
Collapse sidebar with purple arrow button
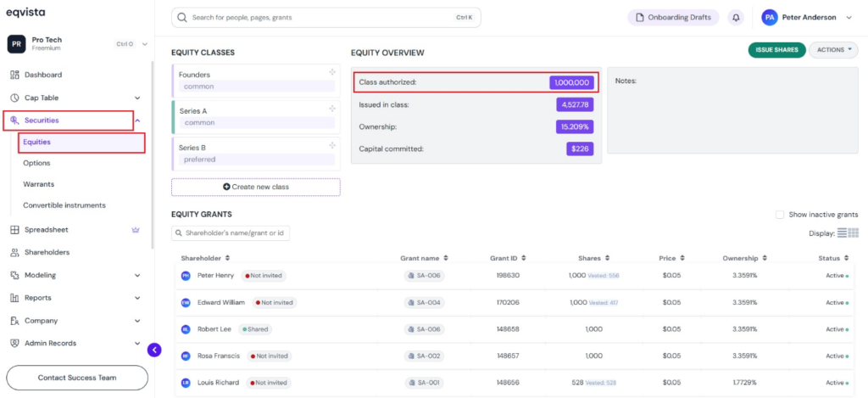click(x=154, y=350)
